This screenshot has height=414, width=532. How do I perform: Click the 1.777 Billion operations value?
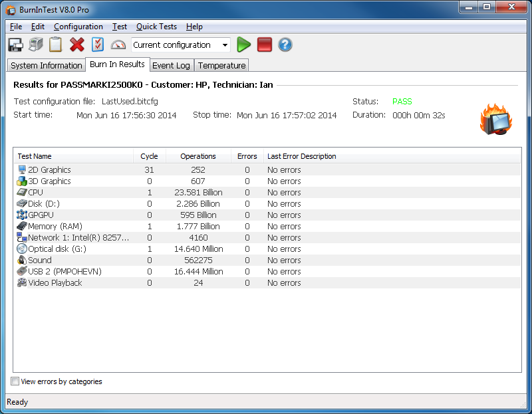coord(198,226)
